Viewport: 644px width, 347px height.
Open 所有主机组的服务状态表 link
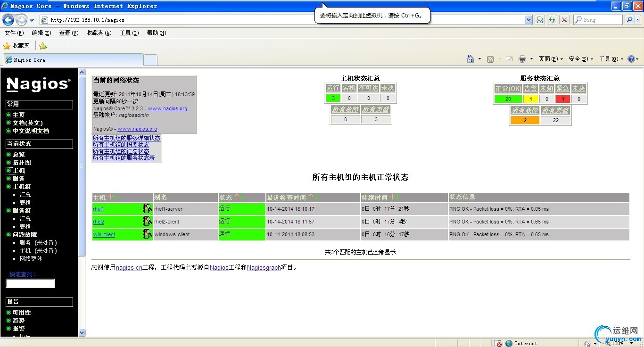coord(124,158)
